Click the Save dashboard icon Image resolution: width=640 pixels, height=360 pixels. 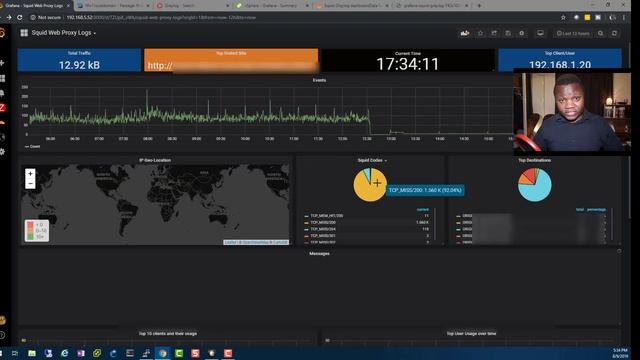[508, 33]
